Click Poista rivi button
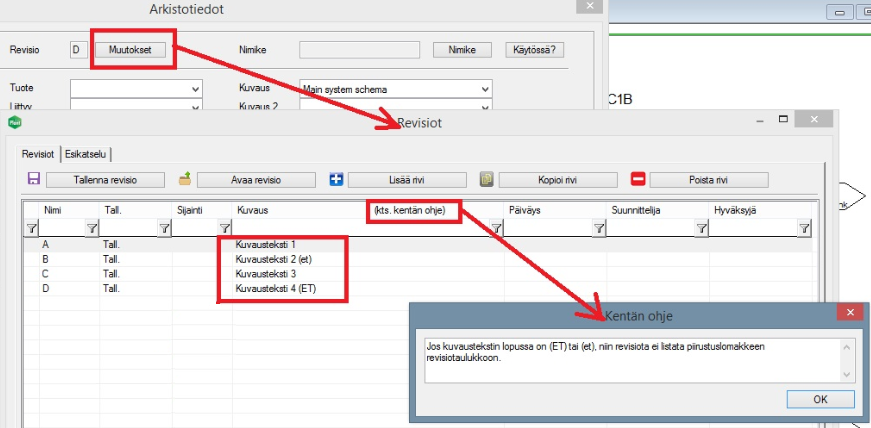Viewport: 871px width, 428px height. 709,180
